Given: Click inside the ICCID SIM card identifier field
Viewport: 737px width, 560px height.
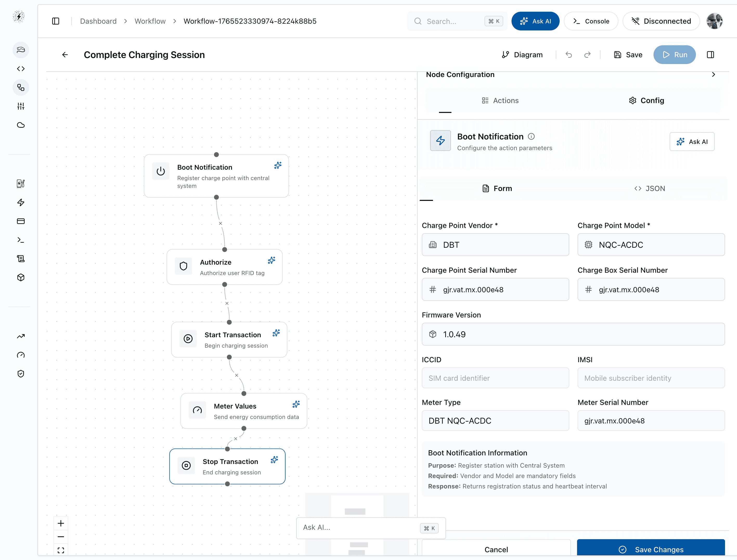Looking at the screenshot, I should point(495,378).
